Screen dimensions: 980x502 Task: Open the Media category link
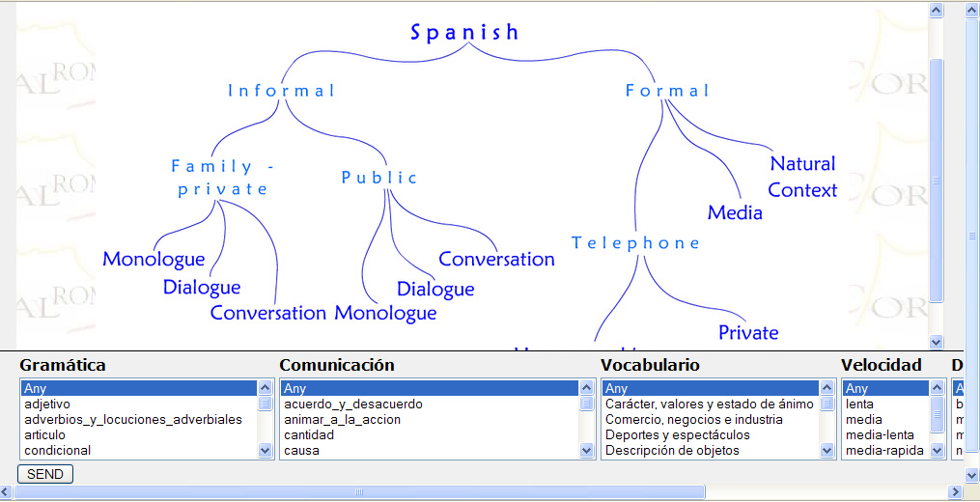click(x=734, y=212)
